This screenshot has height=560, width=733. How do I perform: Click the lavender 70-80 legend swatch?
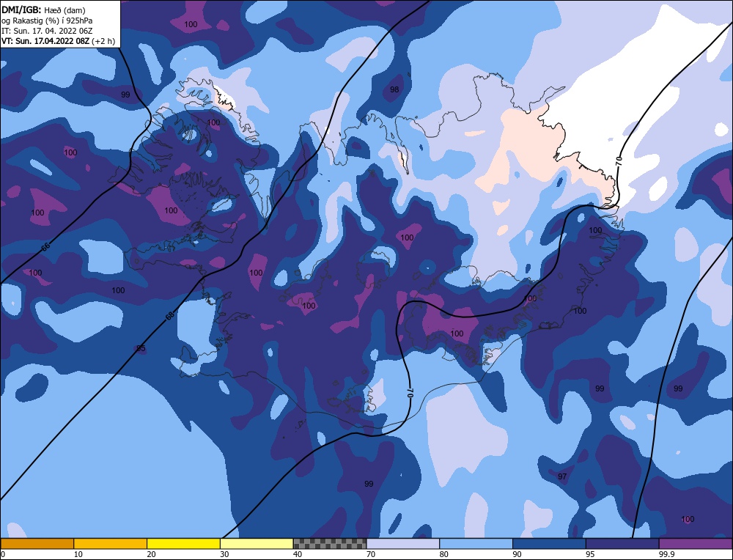pyautogui.click(x=403, y=544)
